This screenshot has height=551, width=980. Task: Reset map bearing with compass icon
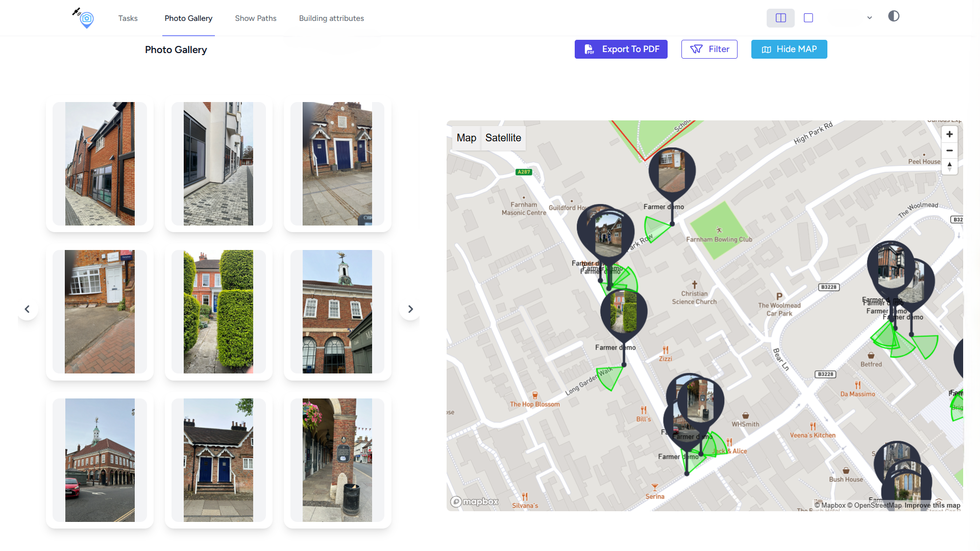click(949, 166)
